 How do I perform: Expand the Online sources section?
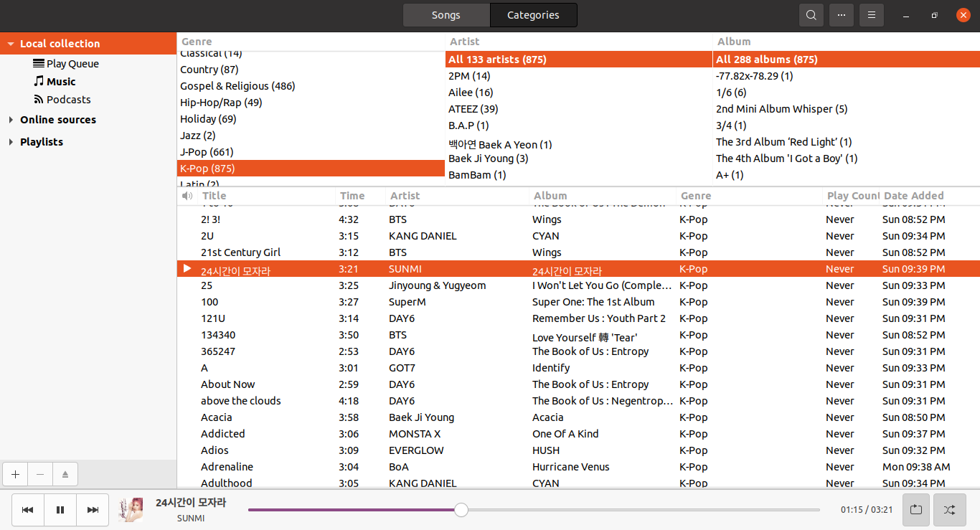click(x=11, y=120)
